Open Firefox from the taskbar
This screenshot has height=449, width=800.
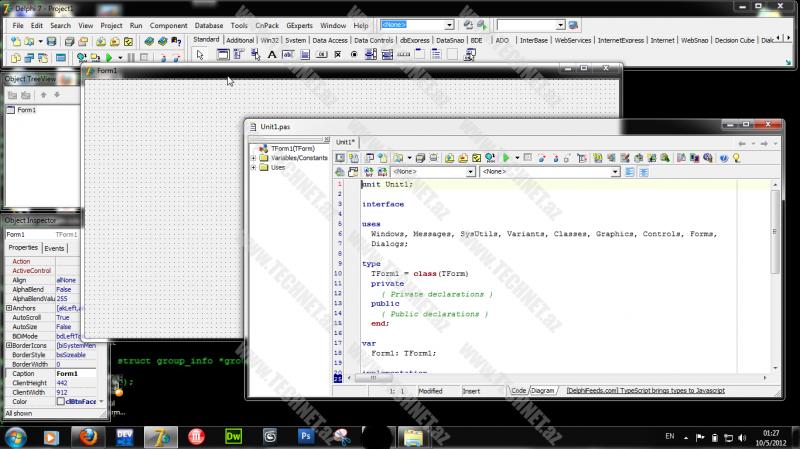(86, 436)
